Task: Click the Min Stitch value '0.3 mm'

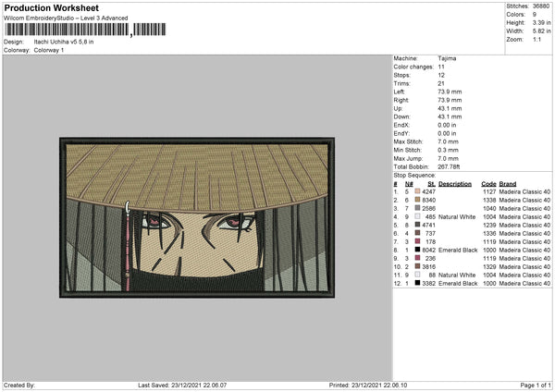Action: click(x=448, y=150)
